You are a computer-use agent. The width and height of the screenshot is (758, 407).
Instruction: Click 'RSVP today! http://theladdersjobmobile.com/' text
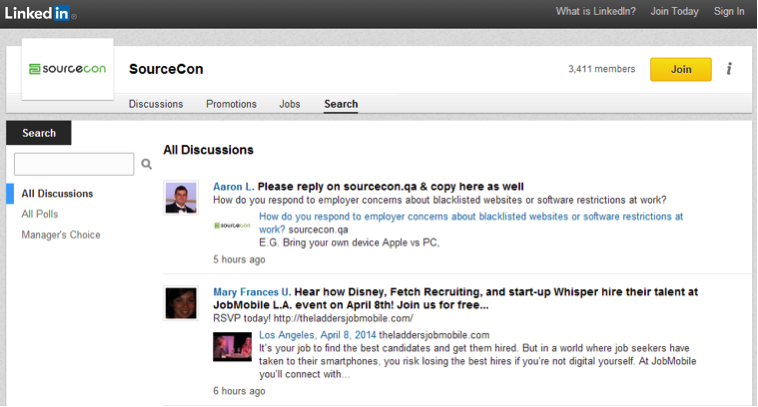(x=313, y=318)
